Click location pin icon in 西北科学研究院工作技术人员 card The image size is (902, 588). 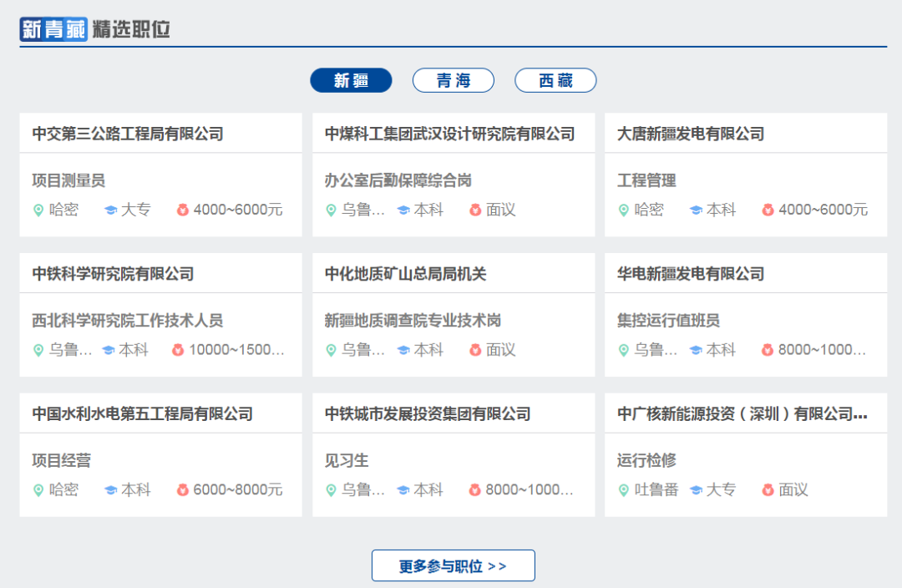38,350
